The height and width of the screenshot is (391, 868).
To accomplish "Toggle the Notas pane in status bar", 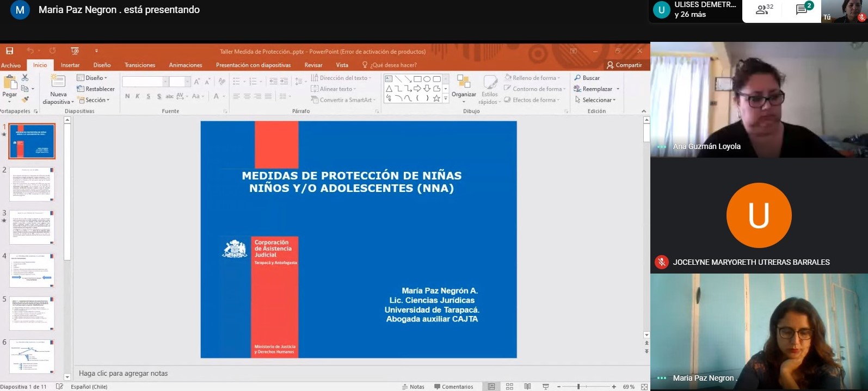I will tap(413, 387).
